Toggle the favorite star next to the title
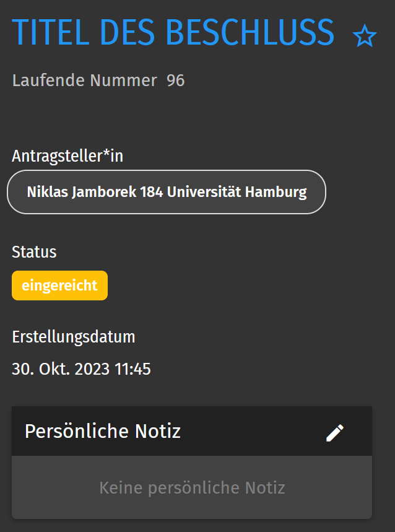This screenshot has height=532, width=395. (365, 37)
